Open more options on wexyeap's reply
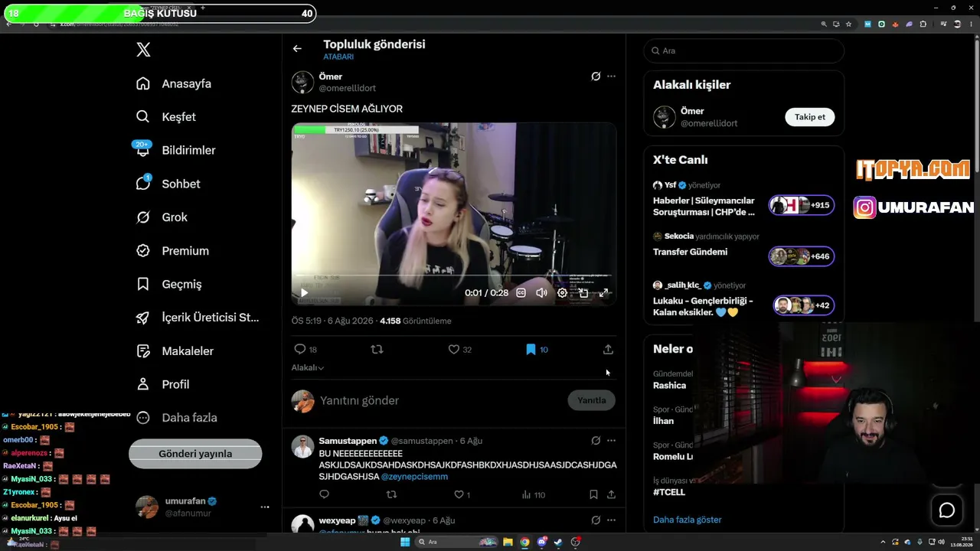Image resolution: width=980 pixels, height=551 pixels. pos(611,520)
